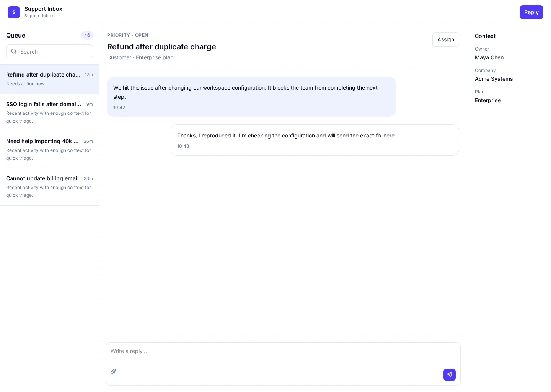This screenshot has height=392, width=551.
Task: Open Cannot update billing email ticket
Action: click(x=49, y=187)
